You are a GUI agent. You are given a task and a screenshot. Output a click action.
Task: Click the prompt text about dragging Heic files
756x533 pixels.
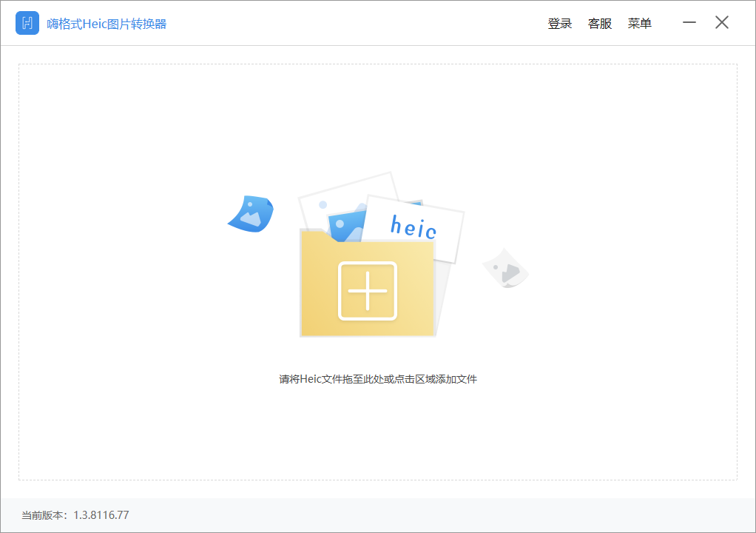378,378
